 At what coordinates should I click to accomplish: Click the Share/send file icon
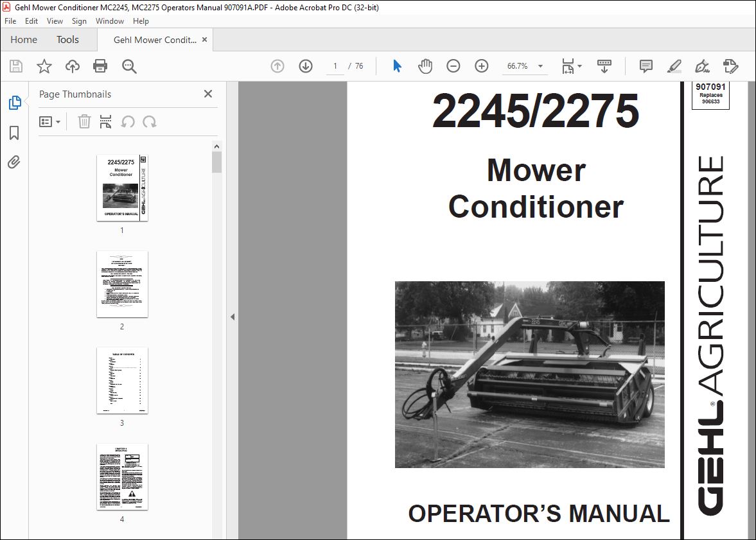click(730, 66)
